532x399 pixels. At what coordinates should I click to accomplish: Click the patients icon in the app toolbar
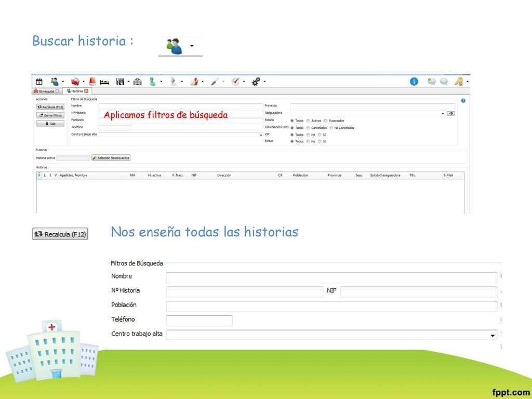(x=54, y=82)
